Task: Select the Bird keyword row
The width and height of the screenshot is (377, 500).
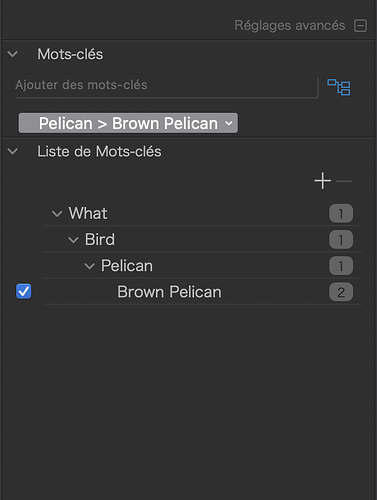Action: coord(203,239)
